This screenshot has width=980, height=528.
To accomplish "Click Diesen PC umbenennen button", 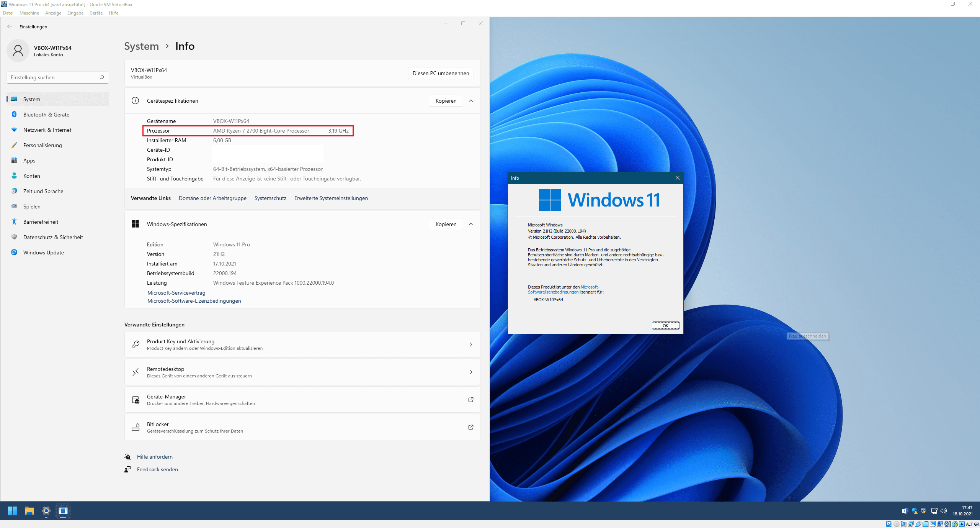I will 441,73.
